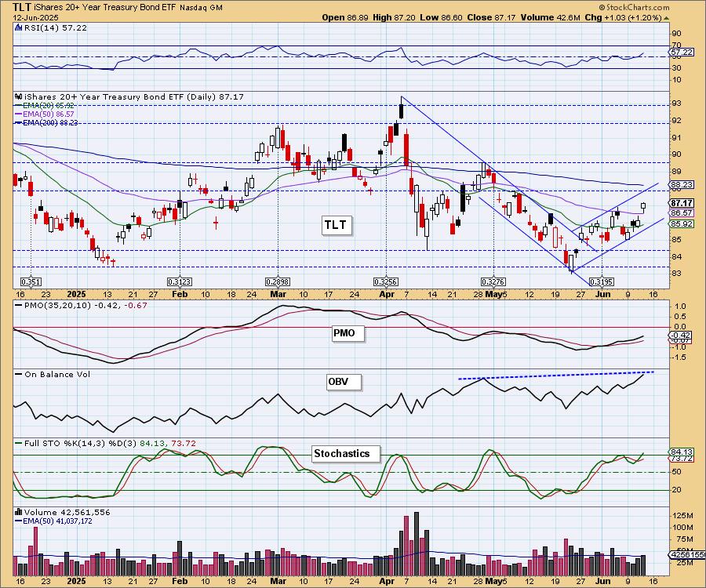Click the 73.72 stochastic value tag on the right
Image resolution: width=706 pixels, height=588 pixels.
click(x=681, y=459)
